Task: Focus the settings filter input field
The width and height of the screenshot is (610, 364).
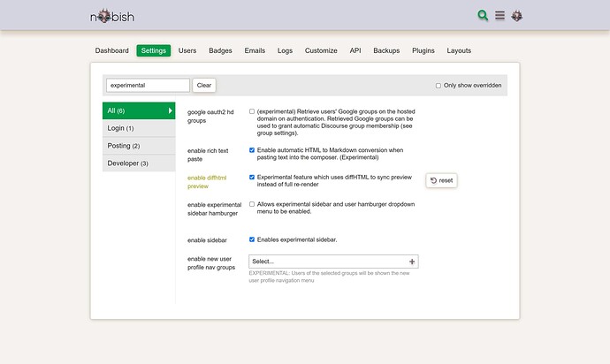Action: pos(148,85)
